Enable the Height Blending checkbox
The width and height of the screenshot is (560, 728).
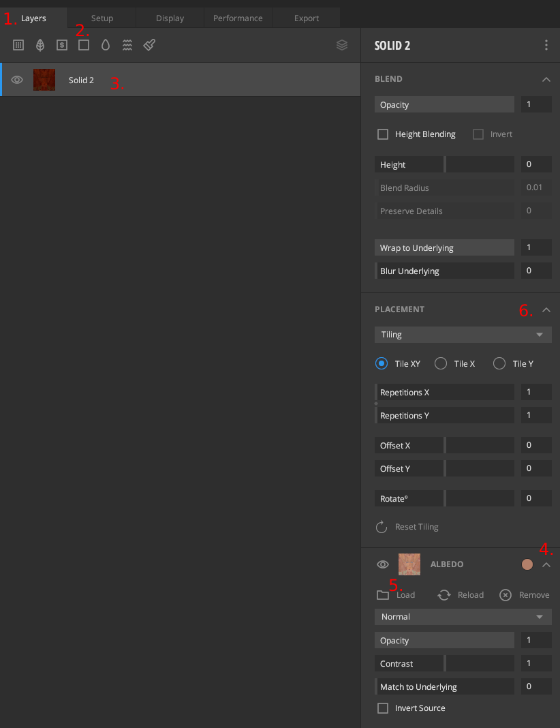(383, 134)
